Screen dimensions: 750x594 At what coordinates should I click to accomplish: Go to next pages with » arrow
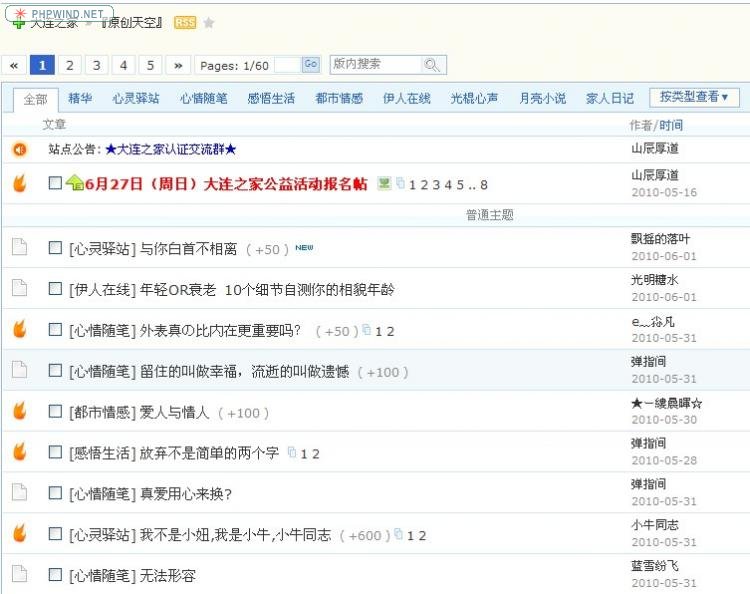pyautogui.click(x=177, y=65)
